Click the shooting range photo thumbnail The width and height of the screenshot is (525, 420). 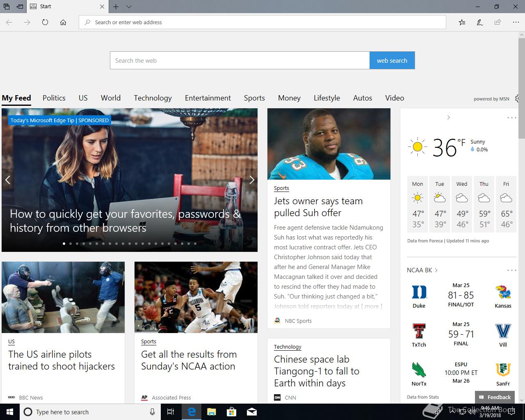pos(63,297)
